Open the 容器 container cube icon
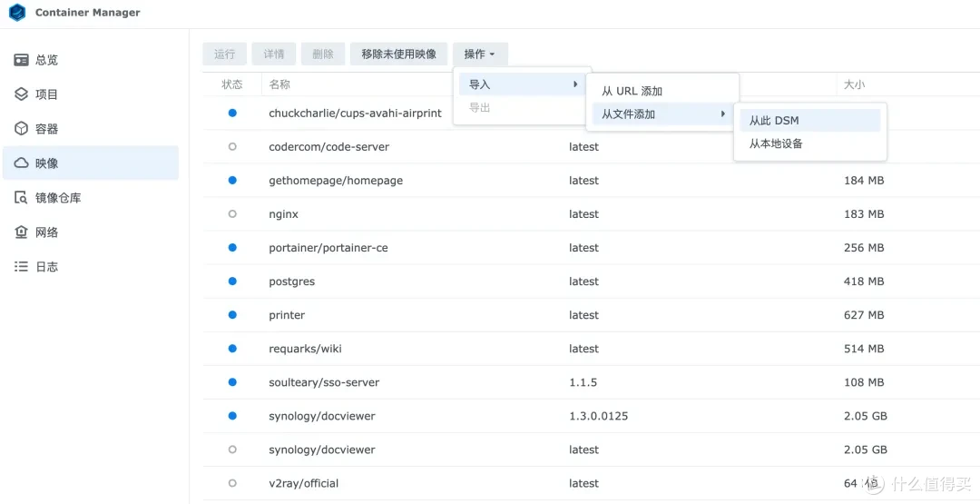This screenshot has height=504, width=980. tap(22, 129)
